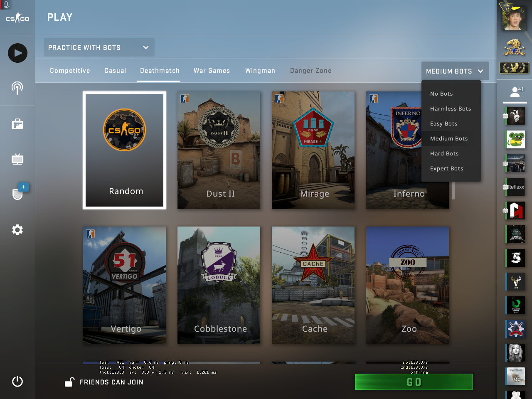The width and height of the screenshot is (532, 399).
Task: Select the Zoo map card
Action: click(407, 285)
